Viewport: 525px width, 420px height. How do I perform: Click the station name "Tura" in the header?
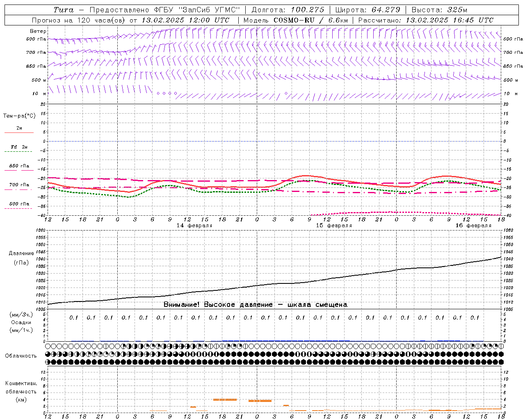(x=64, y=10)
